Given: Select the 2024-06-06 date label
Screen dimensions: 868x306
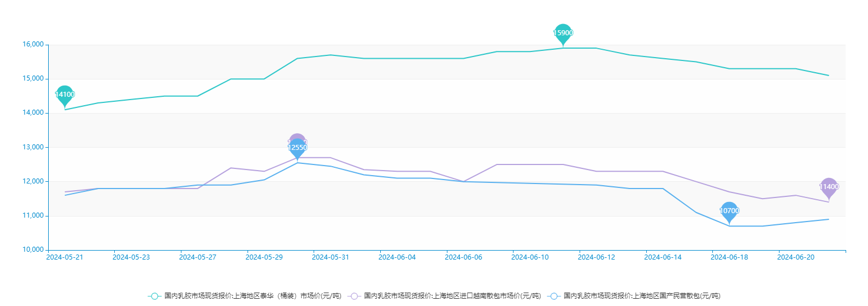Looking at the screenshot, I should [463, 257].
